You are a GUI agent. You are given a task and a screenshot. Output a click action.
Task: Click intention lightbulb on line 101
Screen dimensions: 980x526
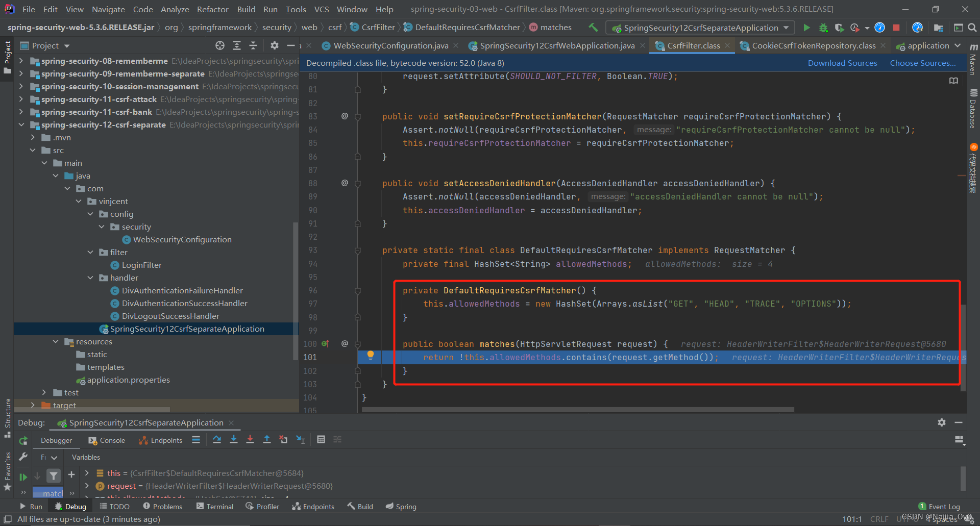click(371, 355)
